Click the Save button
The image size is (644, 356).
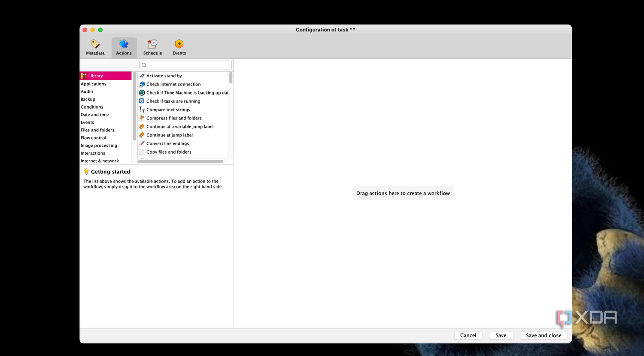tap(501, 335)
